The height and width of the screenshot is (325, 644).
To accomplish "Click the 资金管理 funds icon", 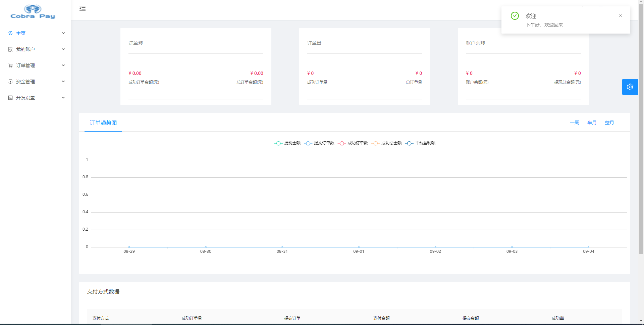I will (x=10, y=82).
